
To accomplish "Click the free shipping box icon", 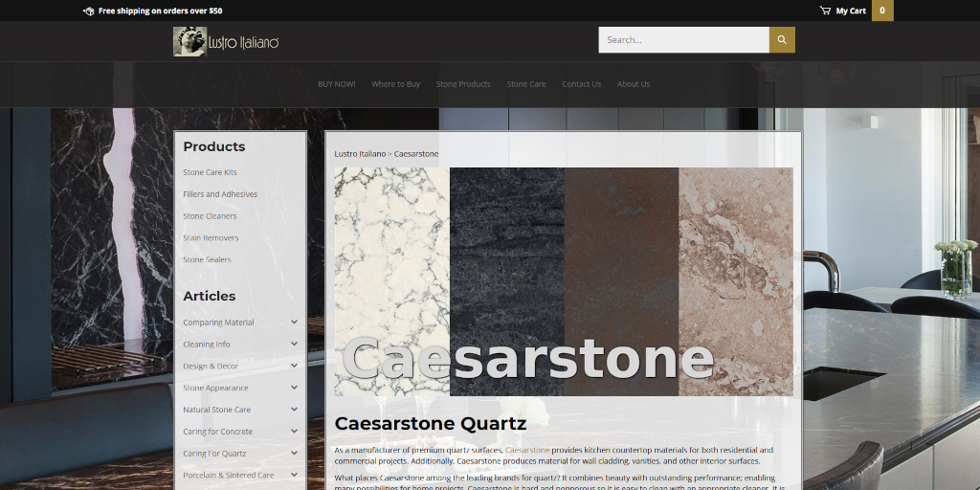I will point(88,11).
